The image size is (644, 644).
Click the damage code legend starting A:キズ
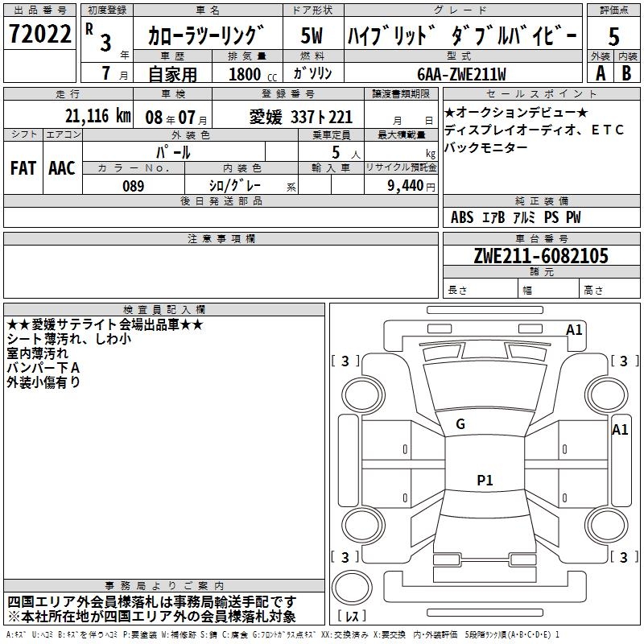(x=283, y=635)
